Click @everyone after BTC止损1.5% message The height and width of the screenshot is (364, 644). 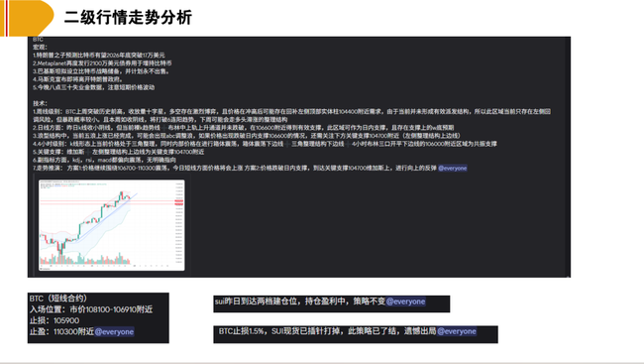[457, 331]
